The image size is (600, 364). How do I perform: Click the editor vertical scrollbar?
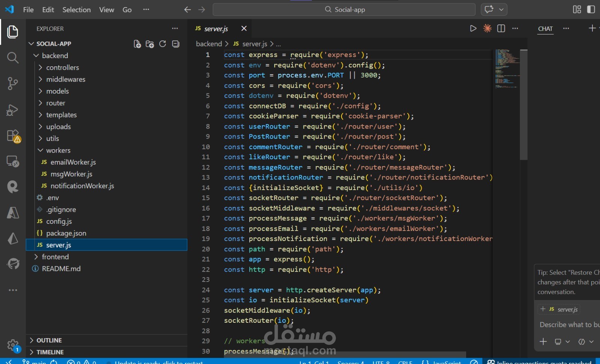click(523, 105)
